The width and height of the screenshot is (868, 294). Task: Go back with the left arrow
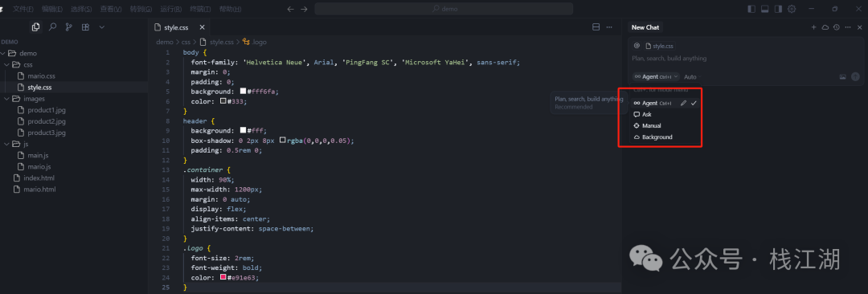click(291, 9)
